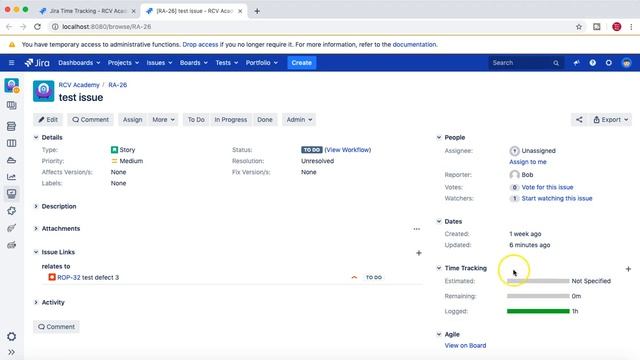Collapse the Details section
Image resolution: width=640 pixels, height=360 pixels.
36,138
